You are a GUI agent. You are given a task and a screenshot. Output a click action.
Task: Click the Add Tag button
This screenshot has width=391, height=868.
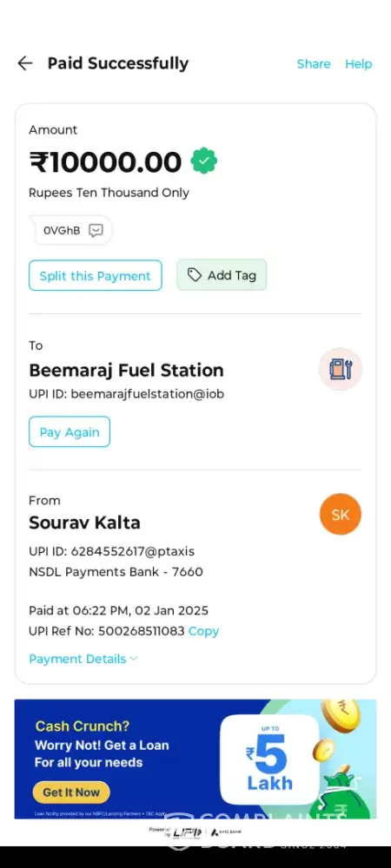coord(222,274)
